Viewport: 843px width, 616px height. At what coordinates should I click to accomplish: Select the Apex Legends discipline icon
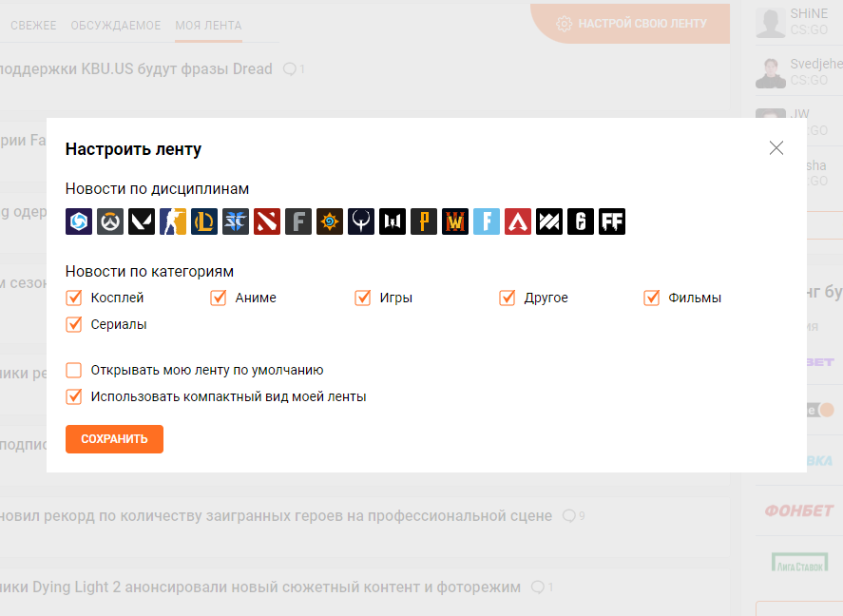pyautogui.click(x=518, y=221)
